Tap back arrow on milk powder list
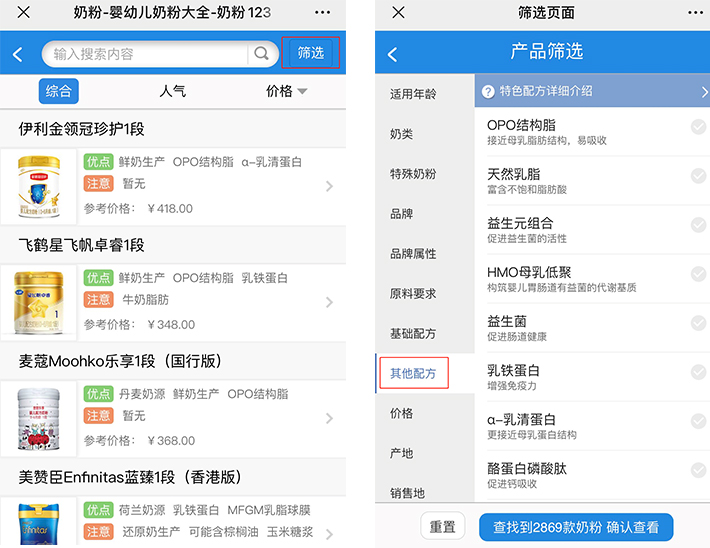The height and width of the screenshot is (548, 710). pos(17,54)
